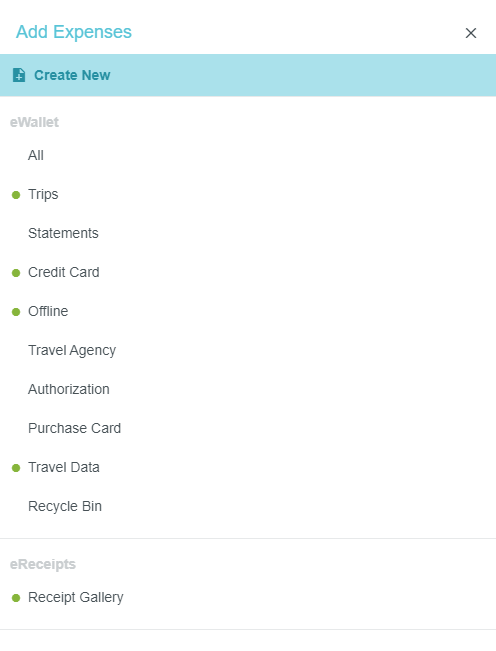Select the Create New option

tap(248, 75)
